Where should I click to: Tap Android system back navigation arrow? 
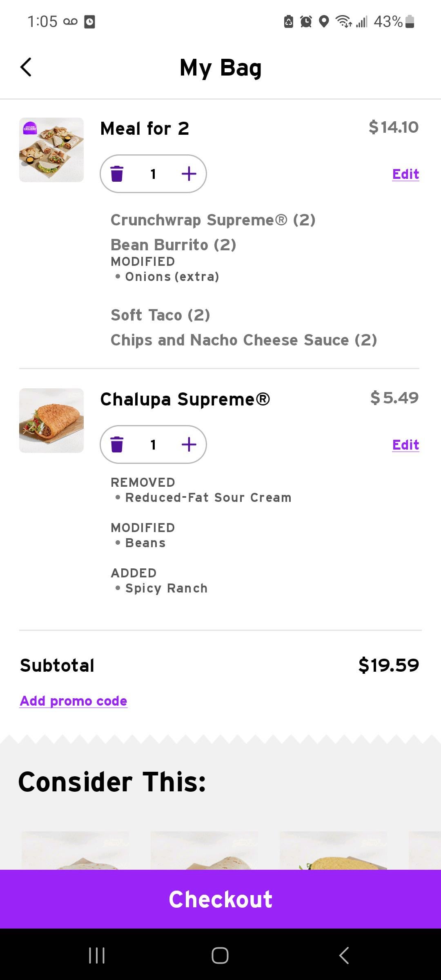click(344, 955)
